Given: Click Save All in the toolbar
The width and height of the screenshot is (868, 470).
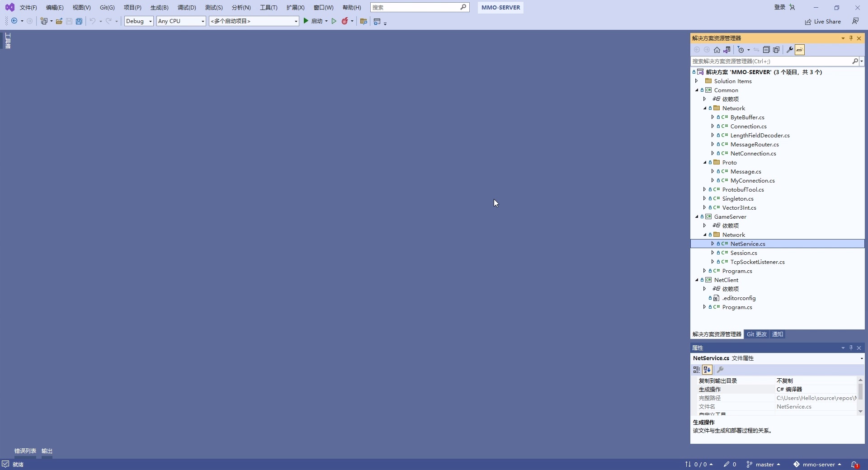Looking at the screenshot, I should pyautogui.click(x=79, y=21).
